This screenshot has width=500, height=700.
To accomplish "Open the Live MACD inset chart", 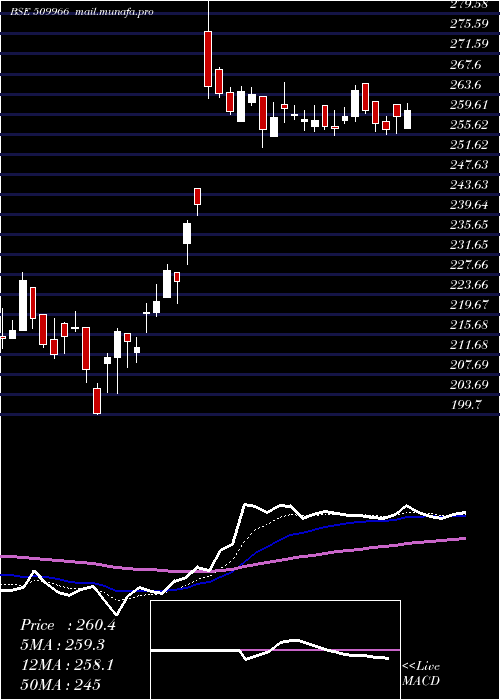I will (x=275, y=650).
